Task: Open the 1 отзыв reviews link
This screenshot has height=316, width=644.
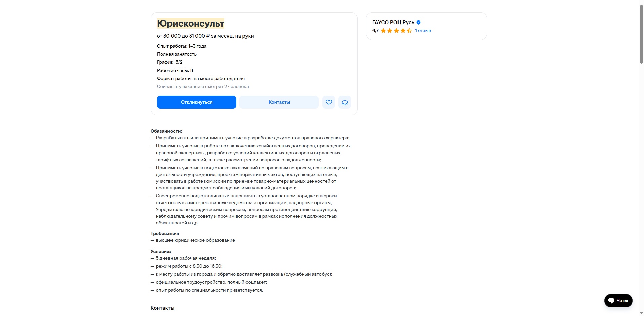Action: [423, 31]
